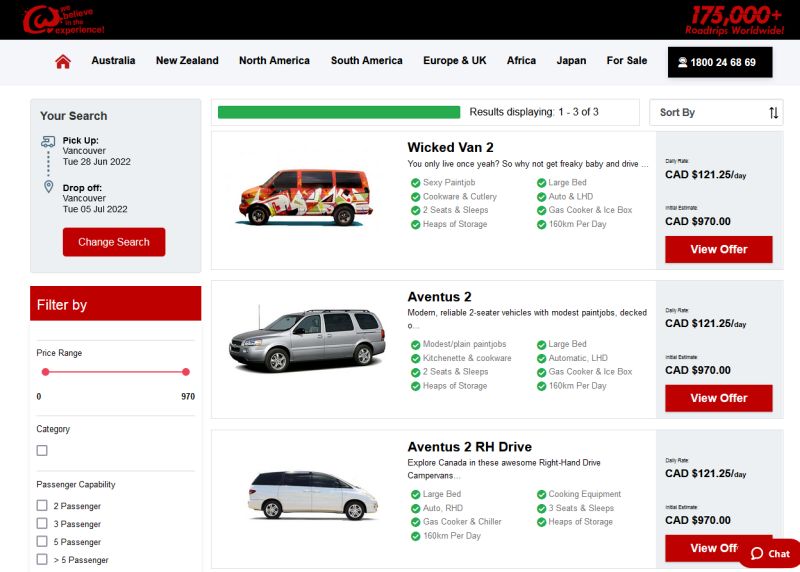Open the Wicked Van 2 title link

[x=450, y=147]
